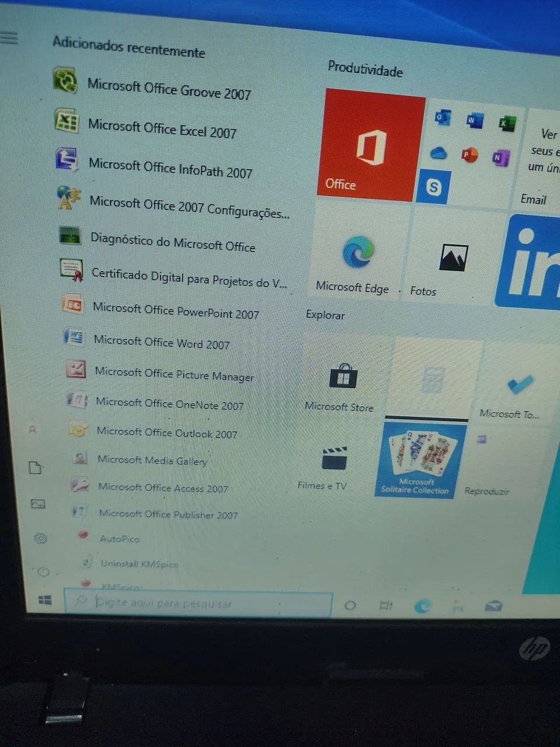Open Task View on the taskbar
This screenshot has width=560, height=747.
tap(386, 606)
